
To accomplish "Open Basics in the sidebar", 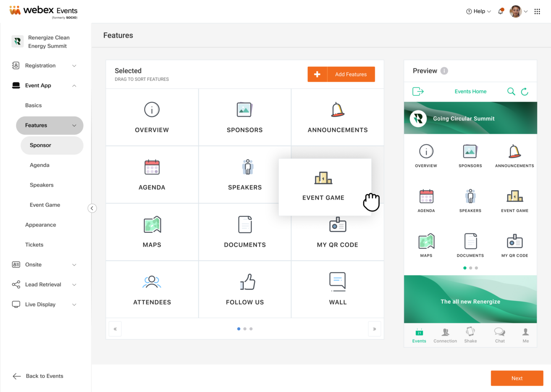I will coord(34,105).
